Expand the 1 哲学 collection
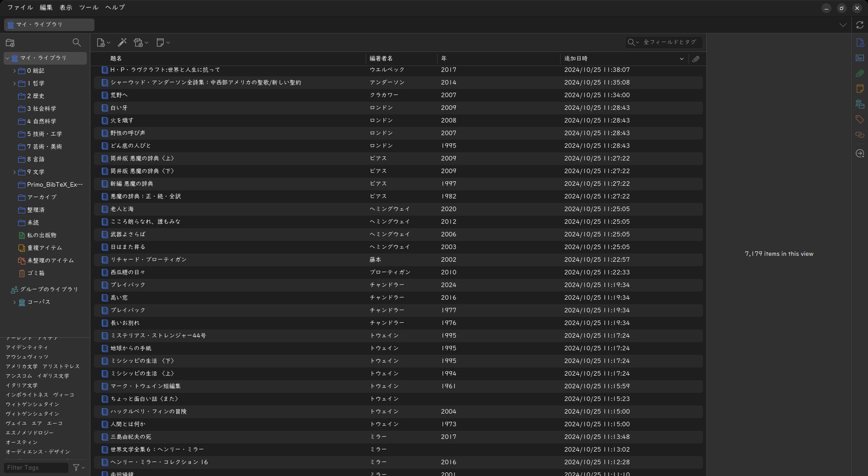This screenshot has width=868, height=476. (x=14, y=84)
